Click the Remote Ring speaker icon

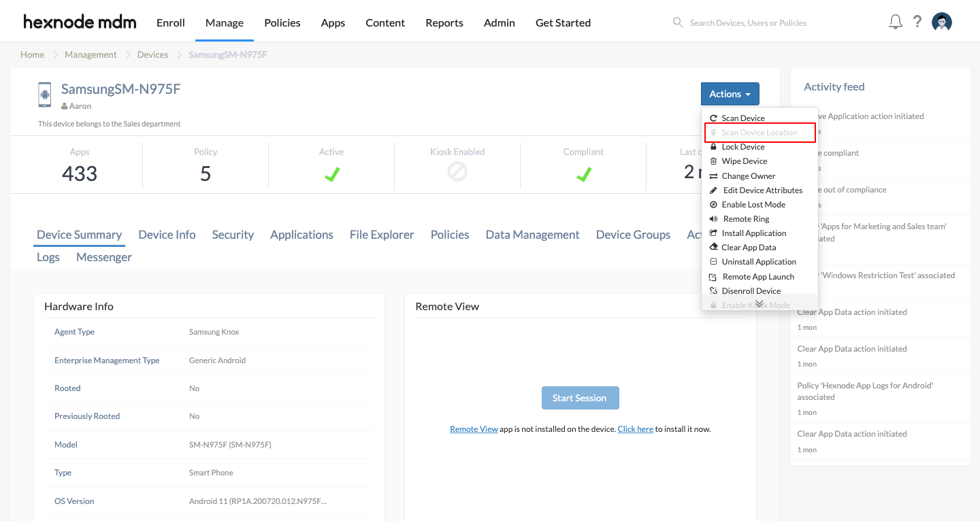[713, 219]
